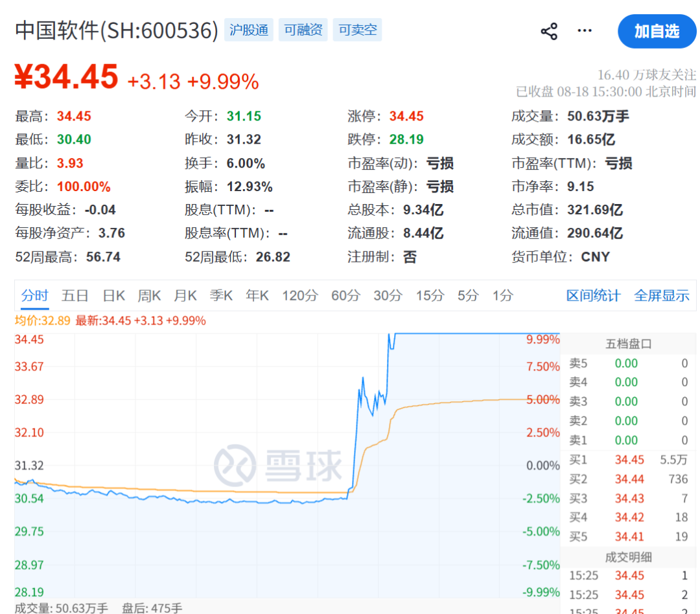Image resolution: width=700 pixels, height=614 pixels.
Task: Switch to the 5分 chart tab
Action: (468, 295)
